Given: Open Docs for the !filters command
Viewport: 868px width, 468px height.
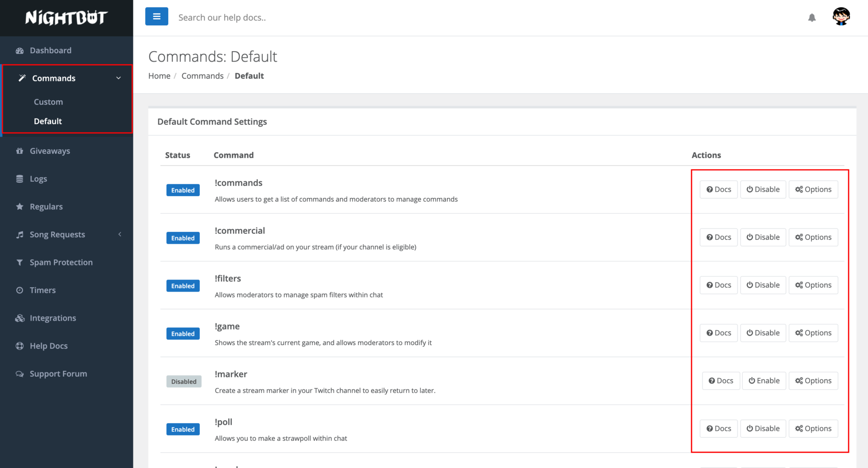Looking at the screenshot, I should [x=718, y=285].
